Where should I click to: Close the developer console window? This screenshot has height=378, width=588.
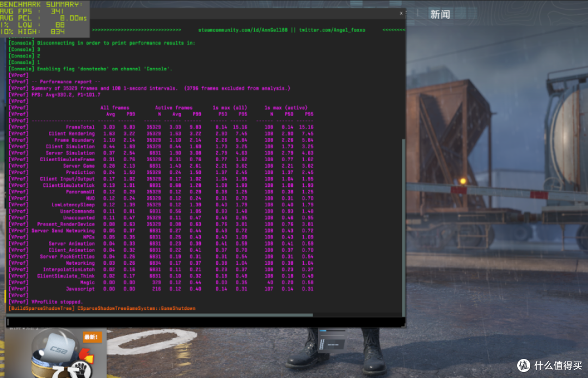pos(401,13)
